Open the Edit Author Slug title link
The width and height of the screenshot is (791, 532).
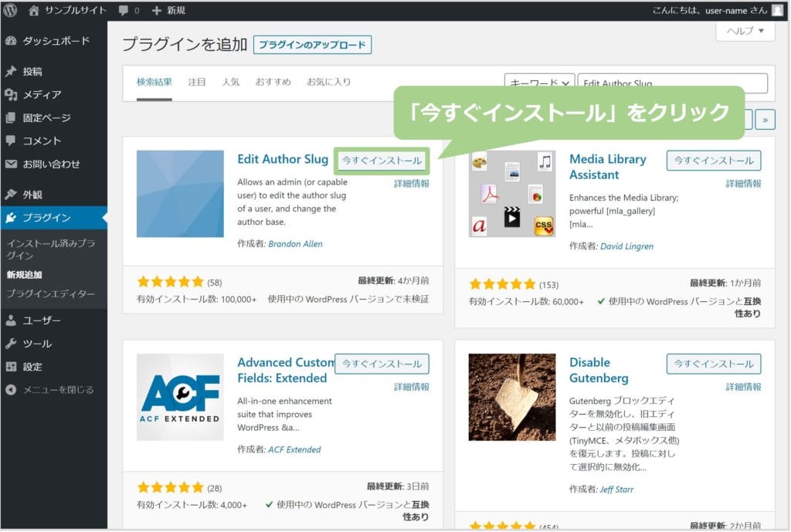[283, 159]
